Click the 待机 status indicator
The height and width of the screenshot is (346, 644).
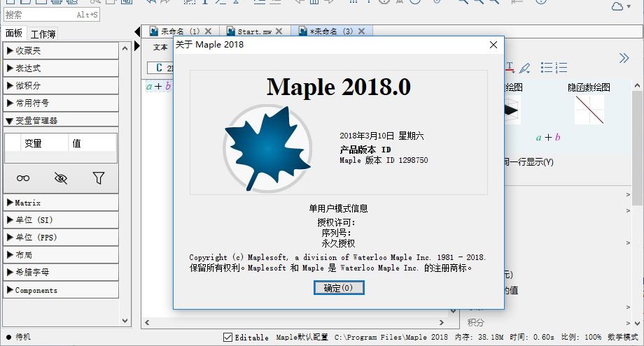tap(18, 337)
